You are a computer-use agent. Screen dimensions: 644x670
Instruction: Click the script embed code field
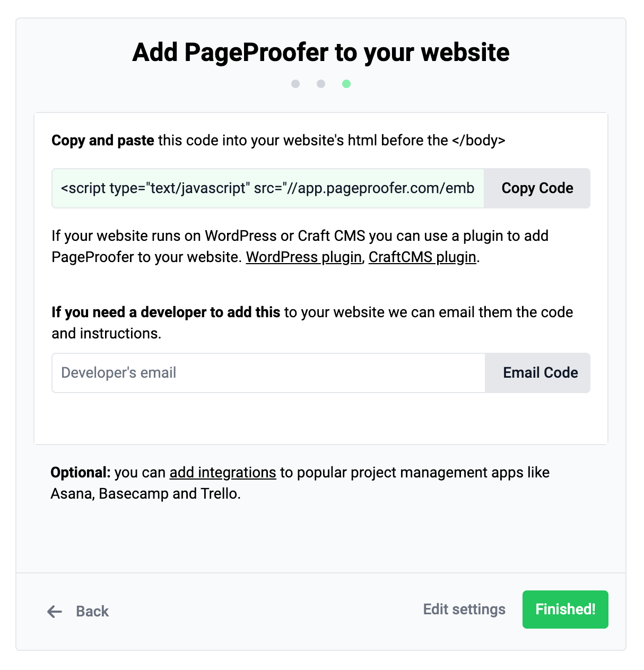point(267,188)
